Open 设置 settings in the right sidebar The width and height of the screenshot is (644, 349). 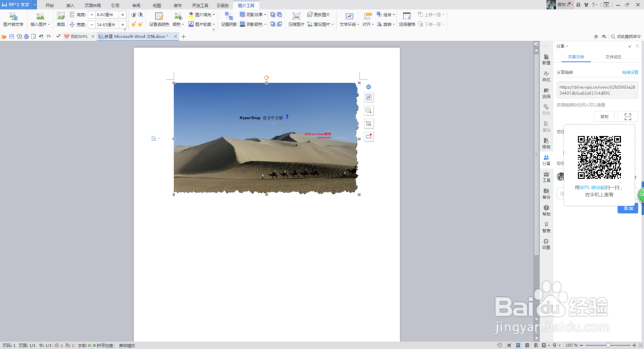[546, 244]
